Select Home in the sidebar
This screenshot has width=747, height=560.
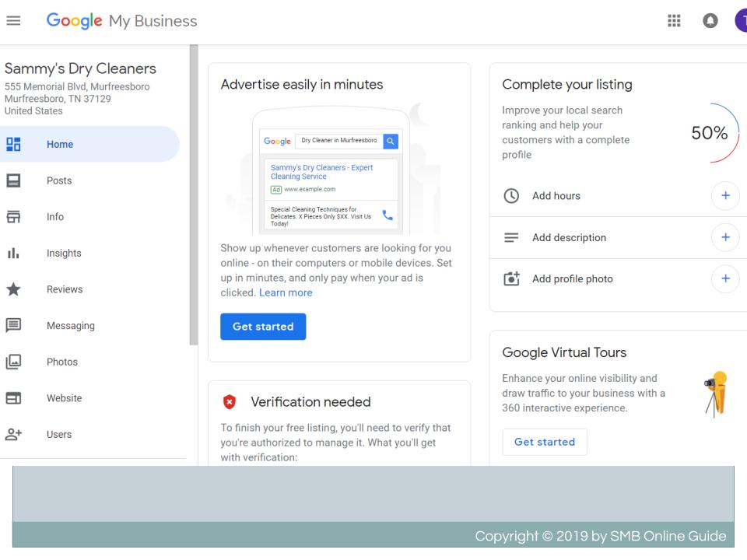pos(59,144)
